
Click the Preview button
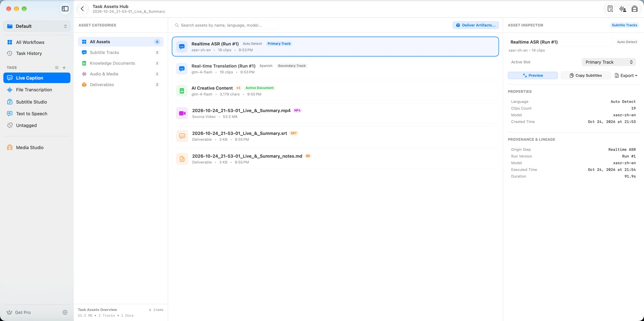[533, 75]
